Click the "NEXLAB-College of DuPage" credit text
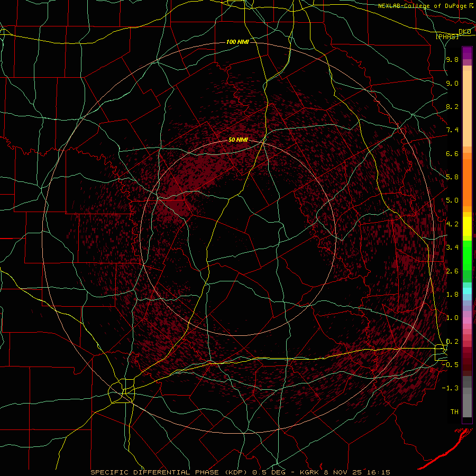Viewport: 476px width, 476px height. coord(422,6)
